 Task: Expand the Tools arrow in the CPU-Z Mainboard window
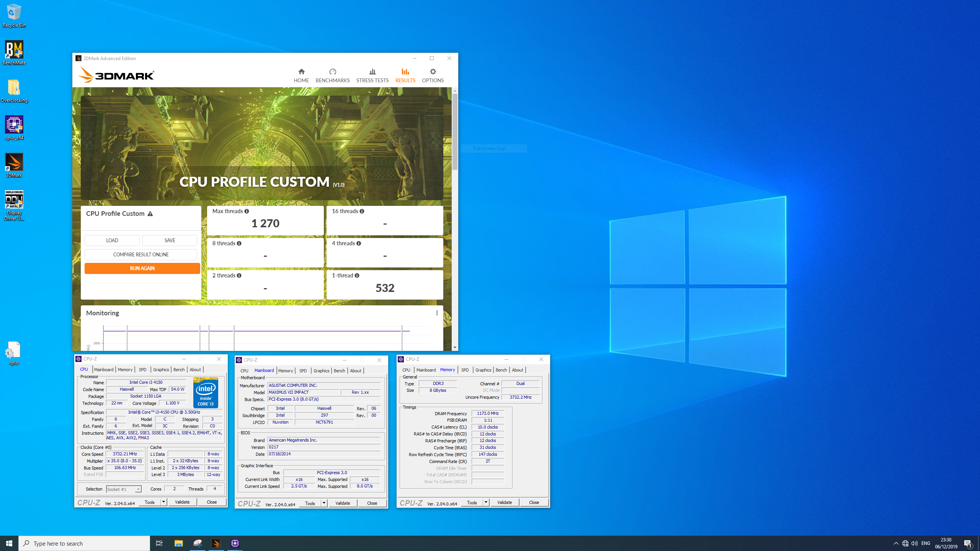click(x=324, y=503)
